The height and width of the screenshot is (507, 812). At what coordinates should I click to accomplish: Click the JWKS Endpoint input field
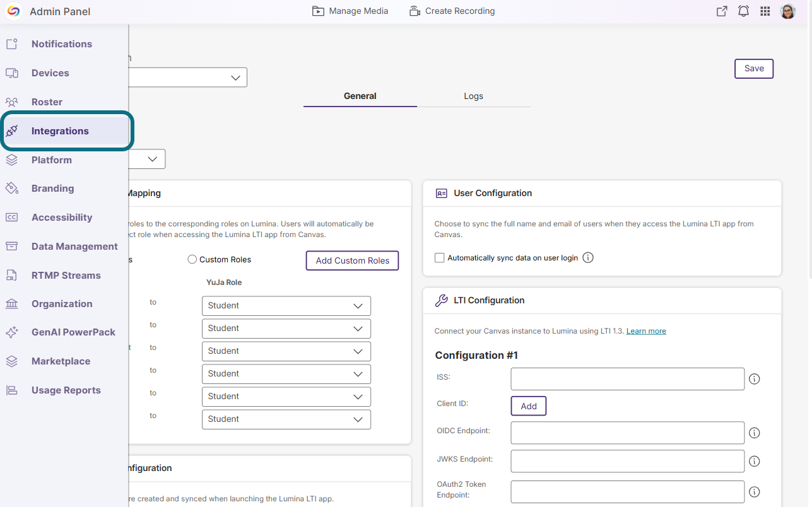click(x=628, y=462)
